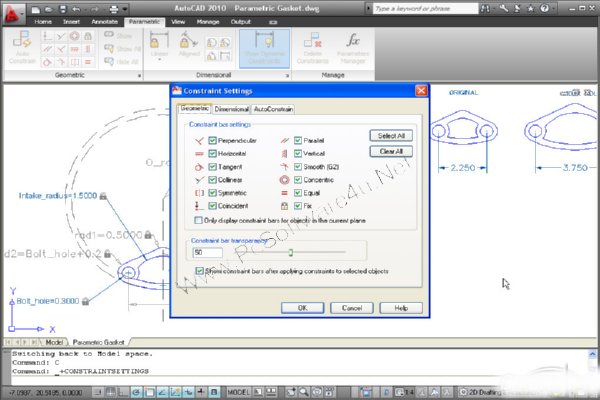Click the Hide All constraints button

[x=123, y=62]
